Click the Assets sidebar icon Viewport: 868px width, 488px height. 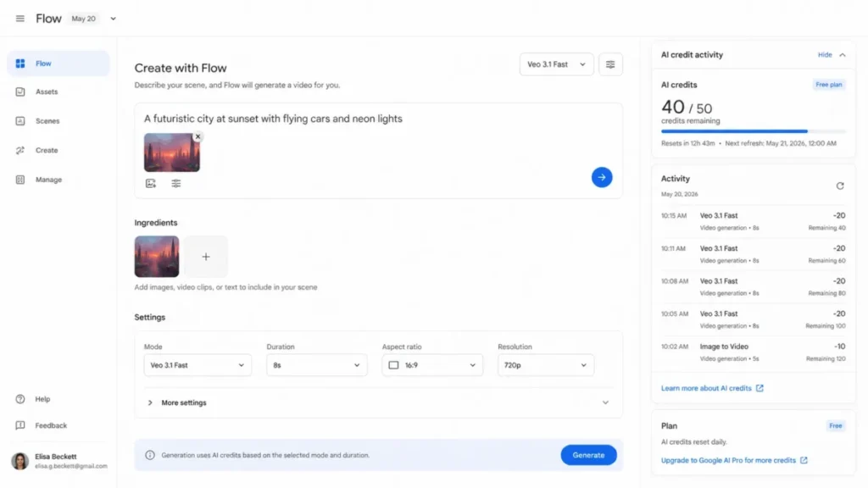(20, 91)
